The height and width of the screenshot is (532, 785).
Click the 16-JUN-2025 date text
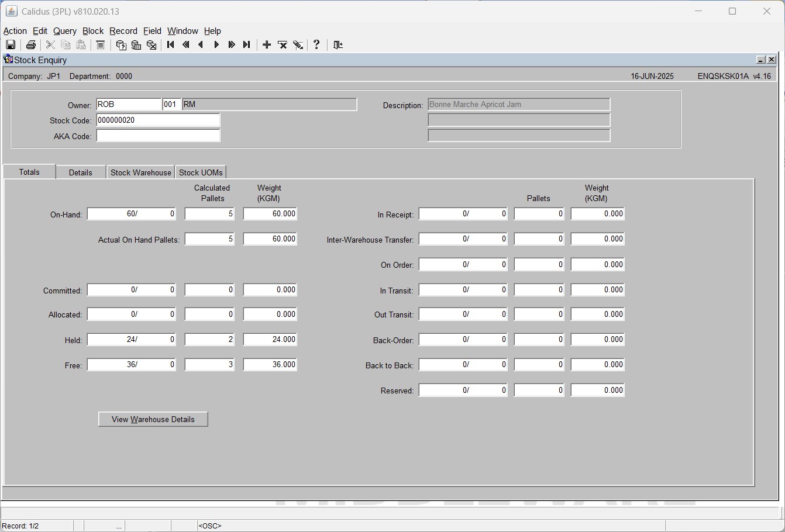tap(652, 76)
